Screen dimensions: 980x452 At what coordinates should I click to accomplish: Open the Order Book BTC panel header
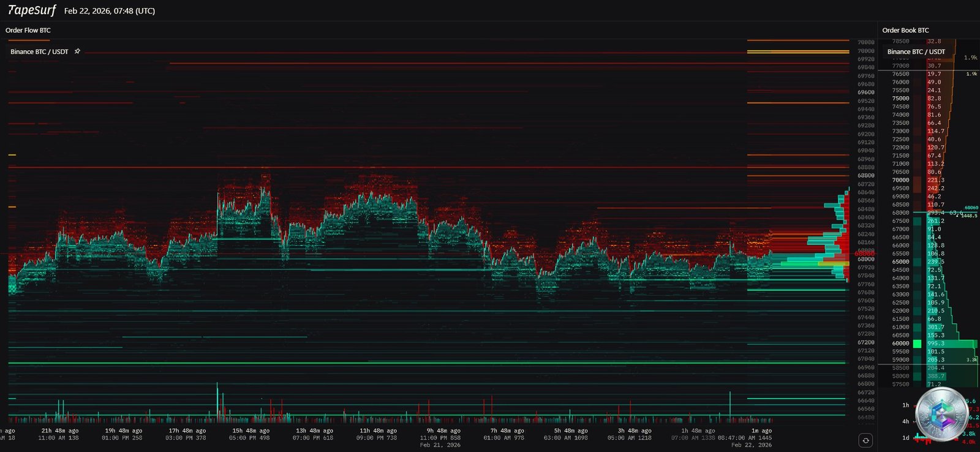pyautogui.click(x=905, y=30)
